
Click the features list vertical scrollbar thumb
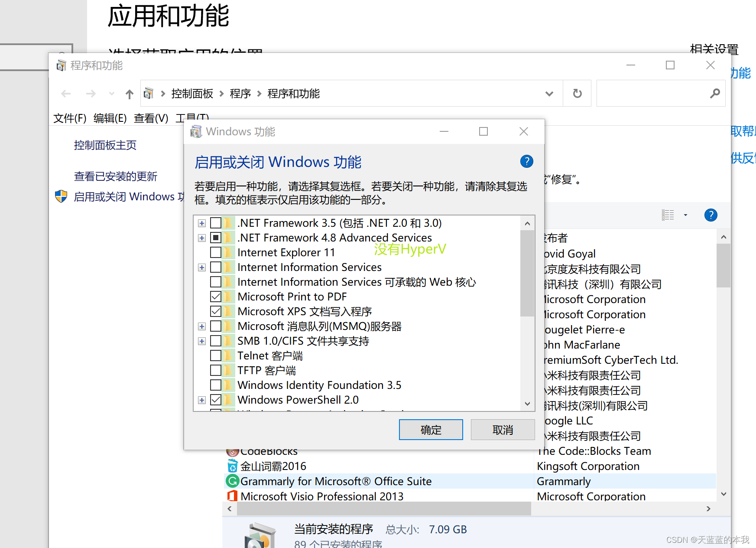527,274
